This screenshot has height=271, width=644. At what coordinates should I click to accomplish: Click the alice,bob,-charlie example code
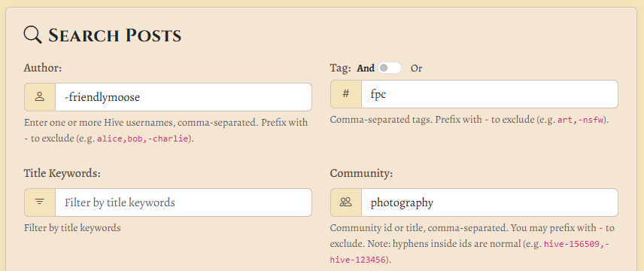[143, 139]
